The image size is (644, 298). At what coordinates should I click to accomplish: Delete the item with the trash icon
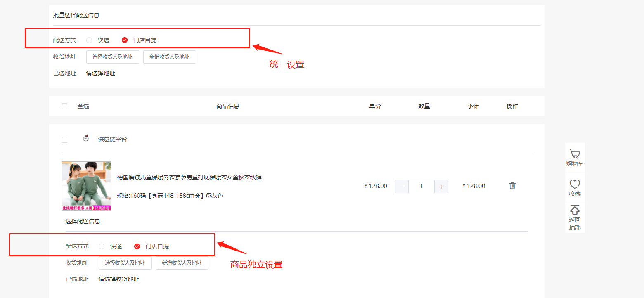512,186
